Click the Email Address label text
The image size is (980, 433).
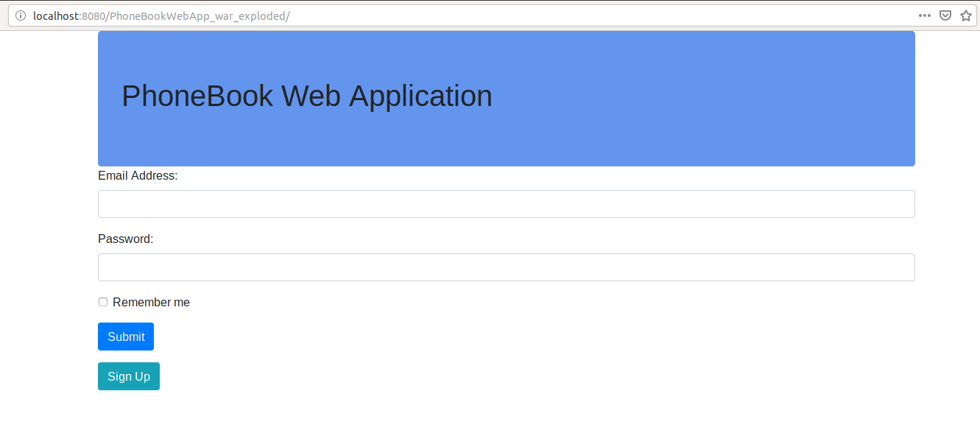tap(137, 175)
